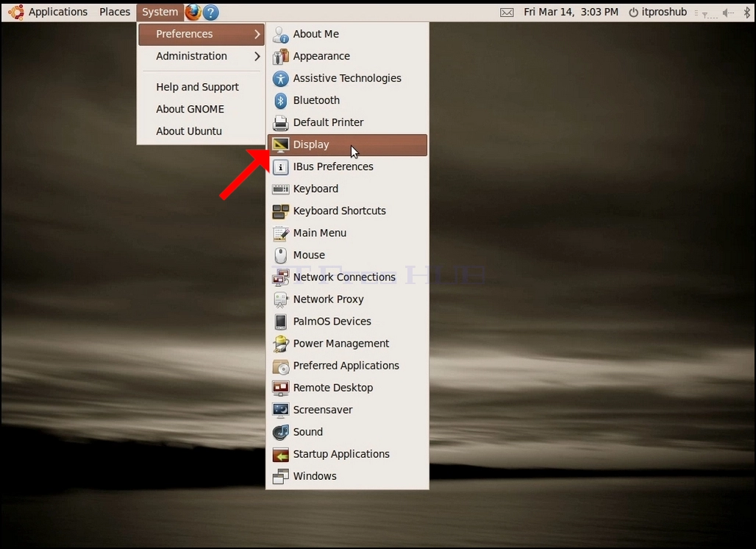The image size is (756, 549).
Task: Click the Bluetooth icon in the system tray
Action: click(x=747, y=12)
